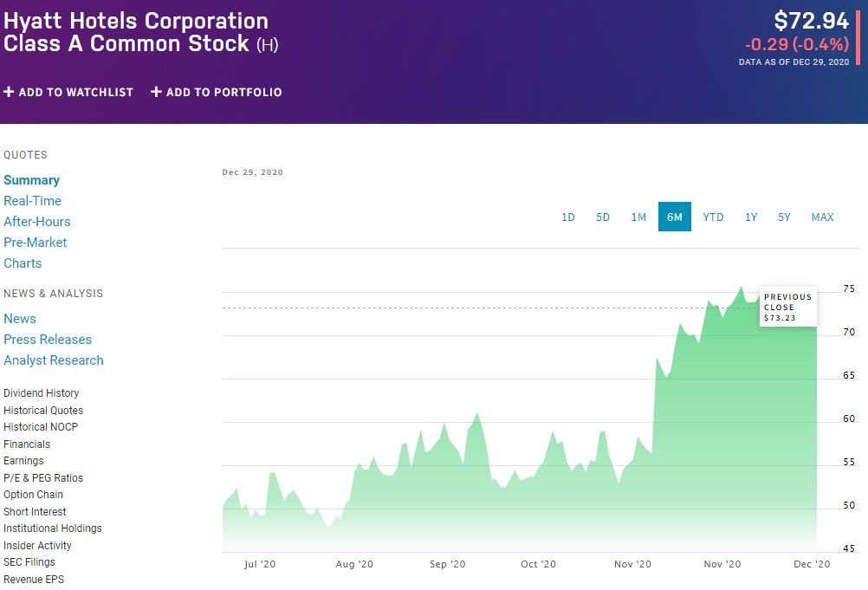The width and height of the screenshot is (868, 590).
Task: Switch chart to 1Y range
Action: pos(751,217)
